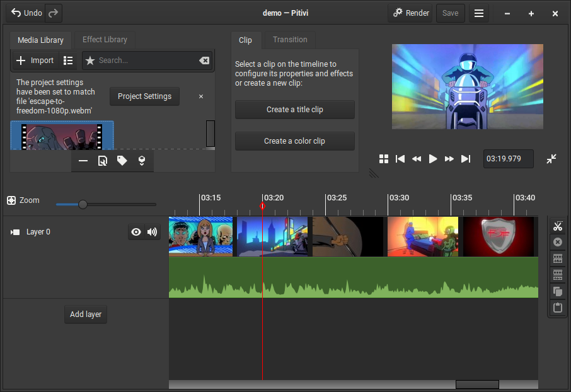Switch to the Media Library tab
571x392 pixels.
(x=40, y=40)
